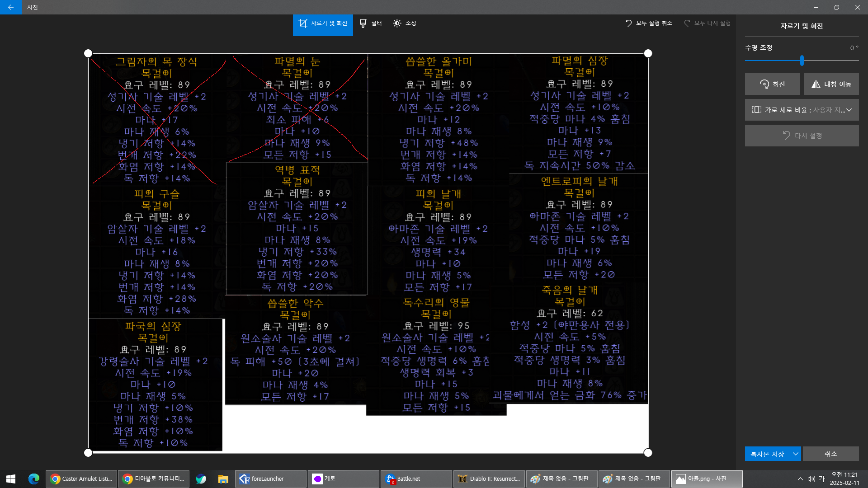Switch to first 제목 없음 Paint window
The image size is (868, 488).
(561, 479)
